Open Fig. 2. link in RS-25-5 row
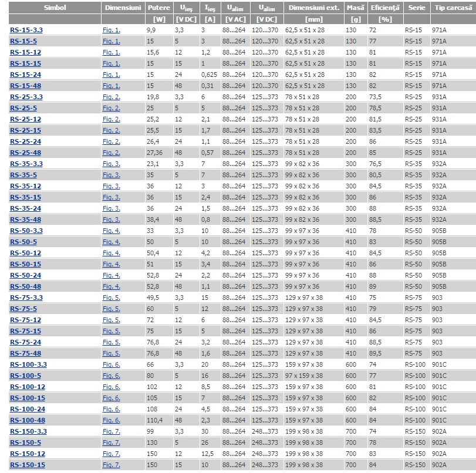Screen dimensions: 476x473 tap(112, 108)
